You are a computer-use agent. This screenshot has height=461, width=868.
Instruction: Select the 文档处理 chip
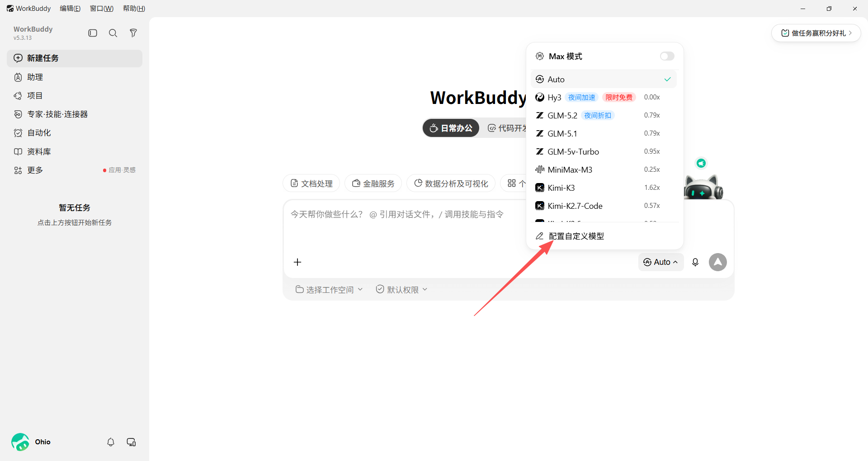click(x=311, y=183)
